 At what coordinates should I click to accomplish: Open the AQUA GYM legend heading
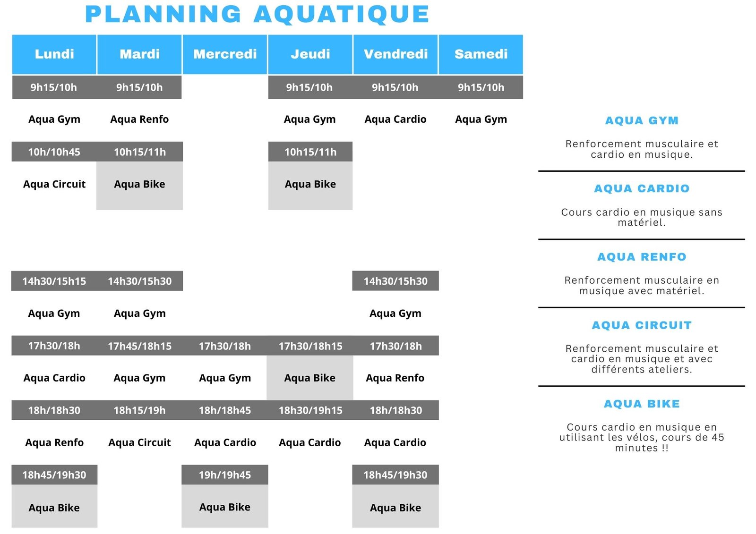tap(642, 121)
